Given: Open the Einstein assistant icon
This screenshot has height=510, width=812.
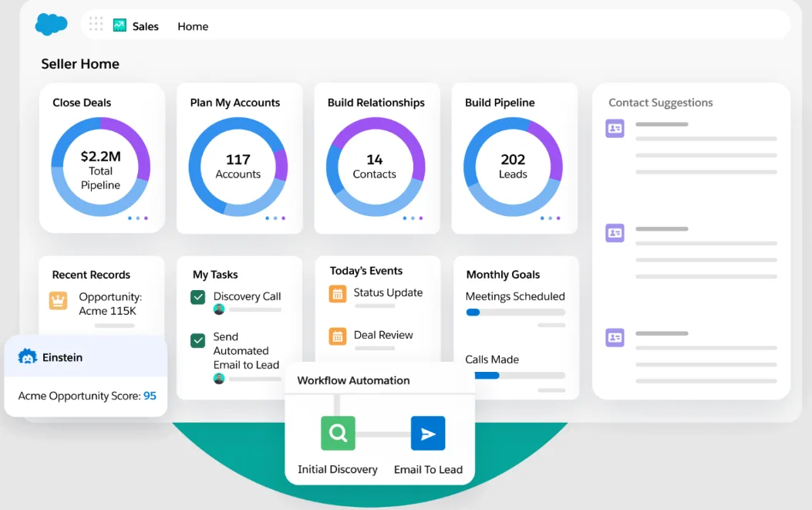Looking at the screenshot, I should 28,357.
